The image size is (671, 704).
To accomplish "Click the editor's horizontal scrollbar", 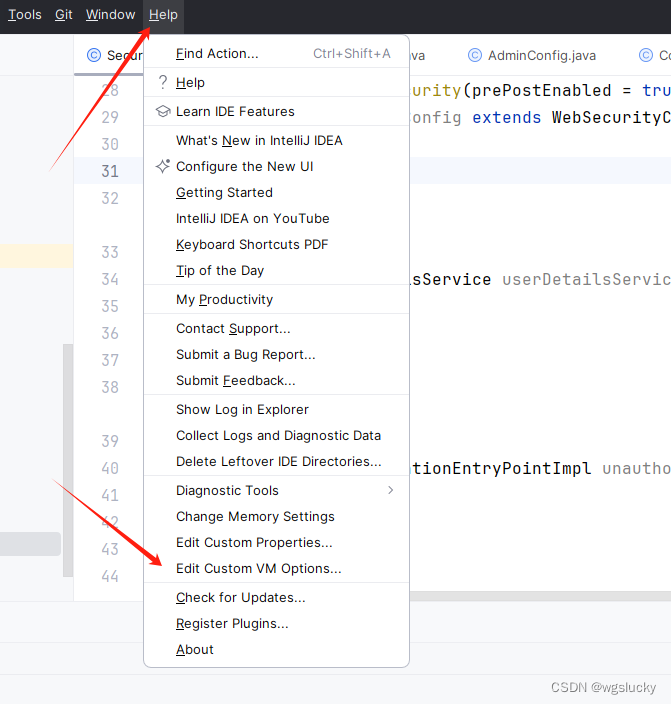I will [x=540, y=596].
